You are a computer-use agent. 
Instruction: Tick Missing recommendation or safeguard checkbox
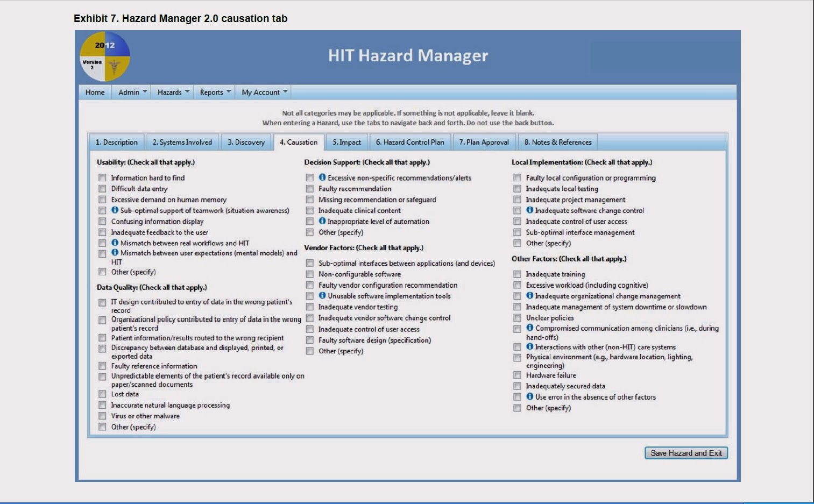(x=310, y=200)
